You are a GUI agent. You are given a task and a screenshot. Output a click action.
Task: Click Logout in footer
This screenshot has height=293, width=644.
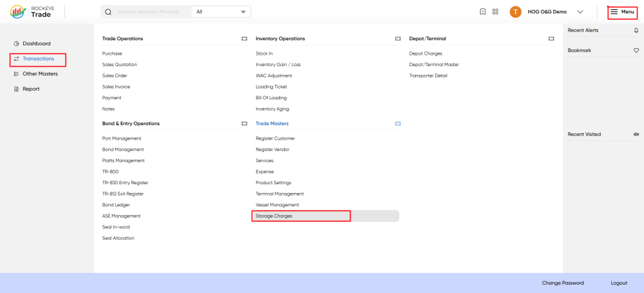(x=619, y=283)
